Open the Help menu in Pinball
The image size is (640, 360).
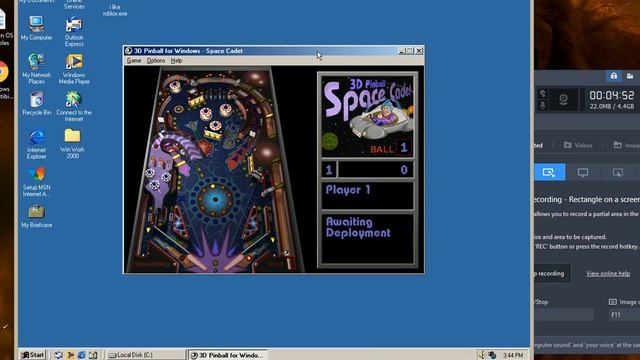coord(176,60)
